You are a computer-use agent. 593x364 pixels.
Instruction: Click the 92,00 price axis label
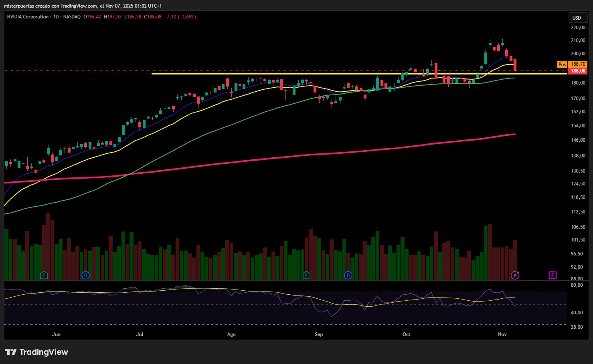click(x=577, y=267)
